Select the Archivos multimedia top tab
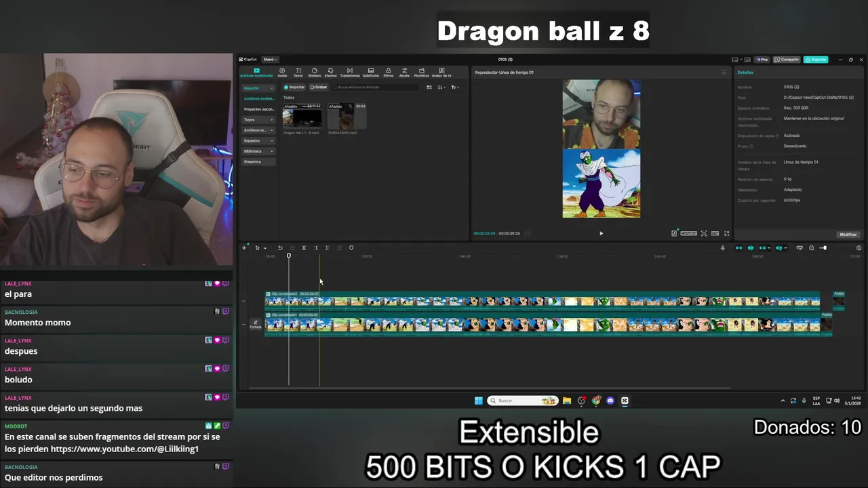 click(x=256, y=72)
